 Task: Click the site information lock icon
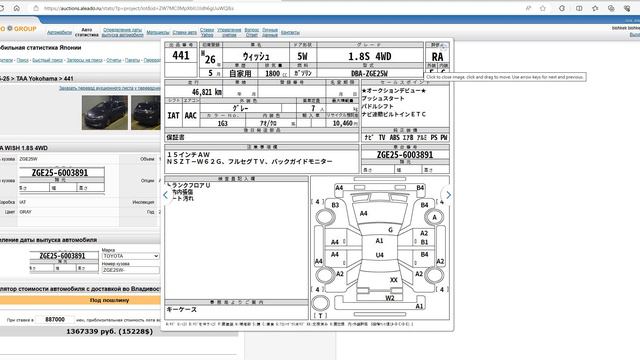coord(36,8)
